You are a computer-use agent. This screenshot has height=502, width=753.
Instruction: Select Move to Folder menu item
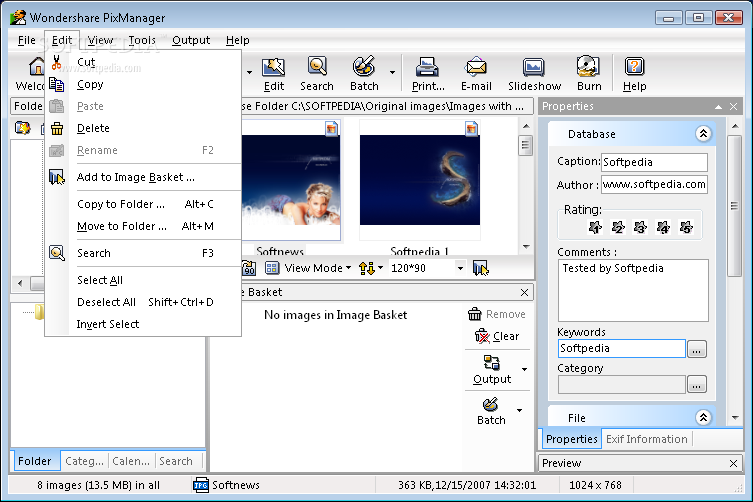click(143, 226)
